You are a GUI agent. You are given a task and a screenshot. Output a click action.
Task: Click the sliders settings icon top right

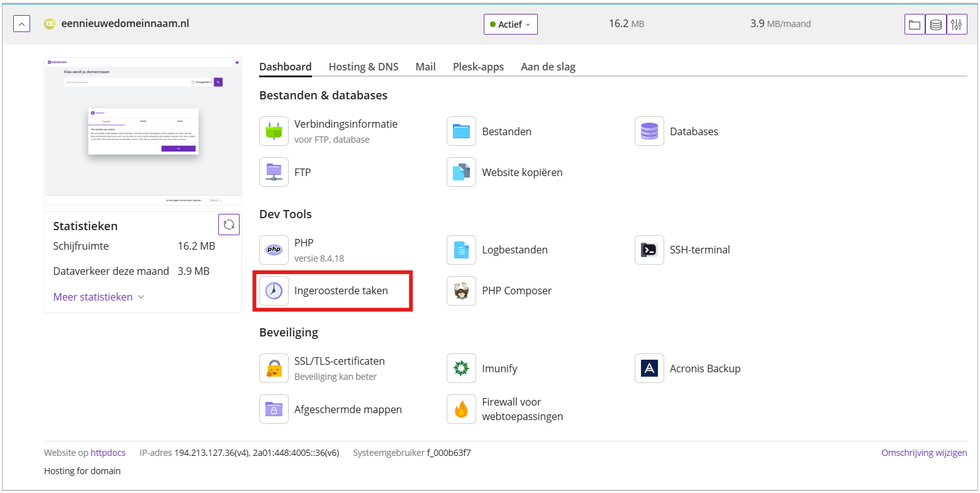pyautogui.click(x=957, y=25)
